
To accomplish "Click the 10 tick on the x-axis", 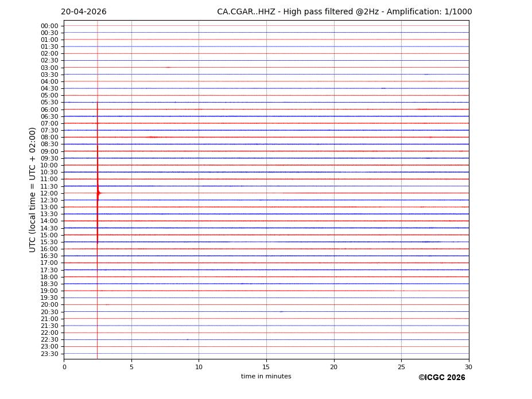I will coord(199,367).
